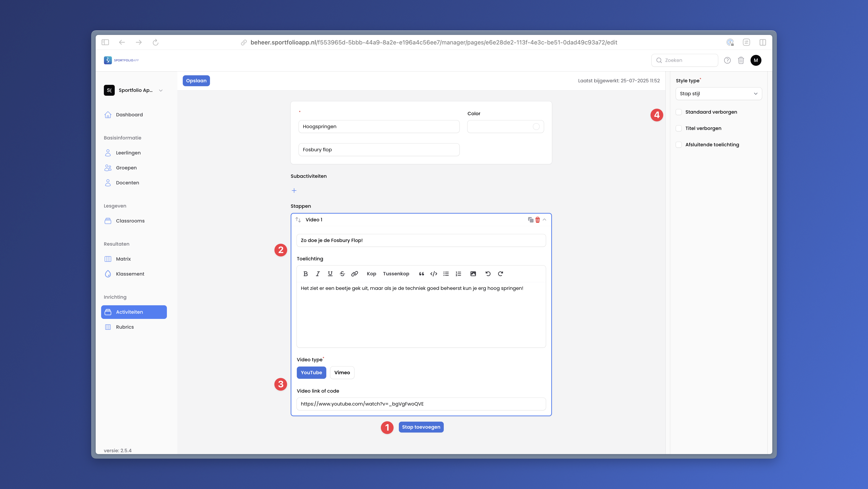Open the trash bin in header
The width and height of the screenshot is (868, 489).
[x=741, y=60]
